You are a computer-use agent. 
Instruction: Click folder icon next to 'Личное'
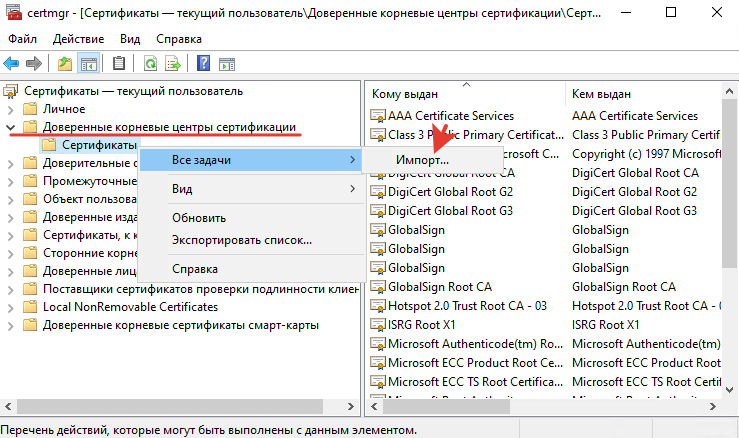(30, 109)
